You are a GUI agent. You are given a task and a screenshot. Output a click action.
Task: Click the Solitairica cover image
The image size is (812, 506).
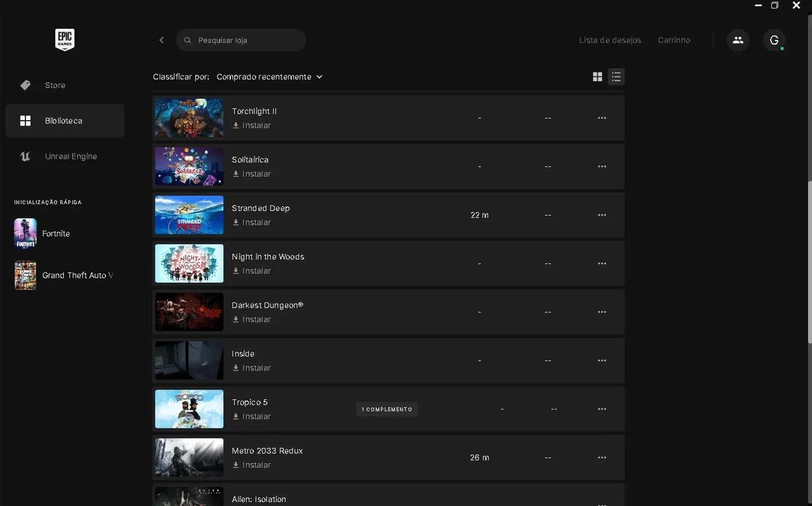(x=189, y=166)
